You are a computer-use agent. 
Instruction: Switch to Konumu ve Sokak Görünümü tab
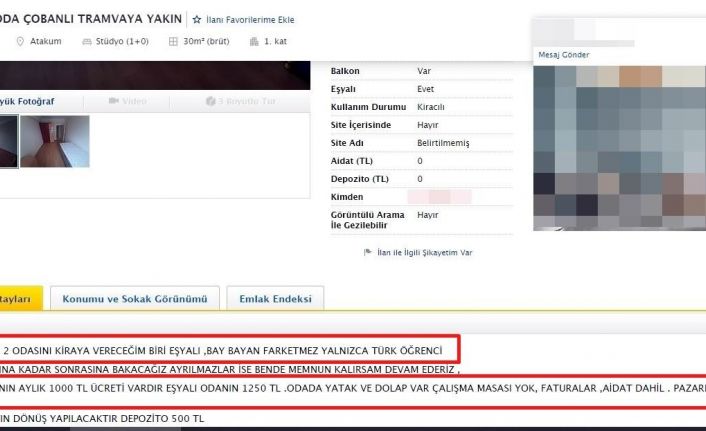[x=135, y=299]
